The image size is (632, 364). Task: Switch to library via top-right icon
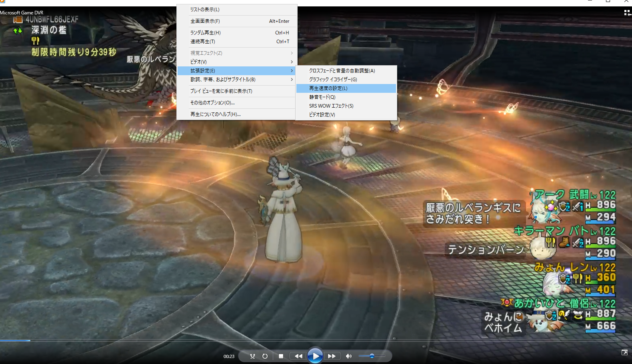pos(627,13)
